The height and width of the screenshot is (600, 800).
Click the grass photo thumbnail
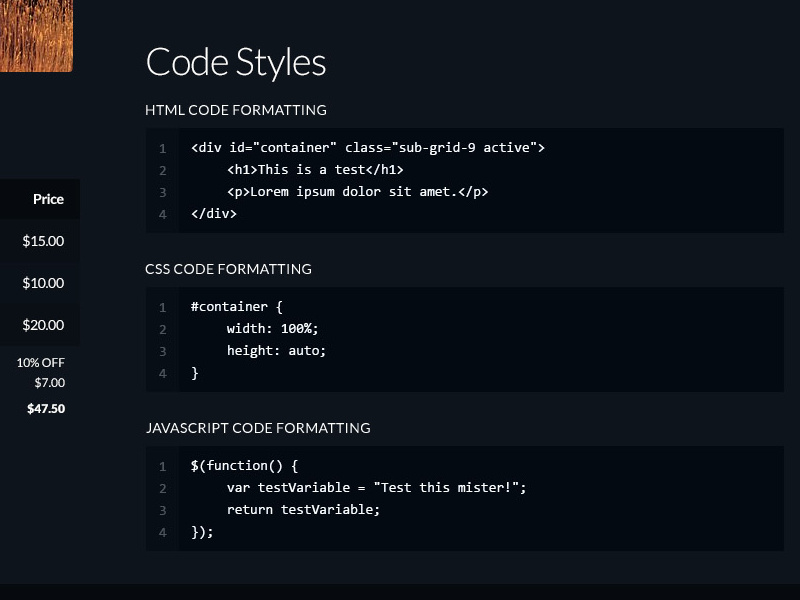pos(35,35)
